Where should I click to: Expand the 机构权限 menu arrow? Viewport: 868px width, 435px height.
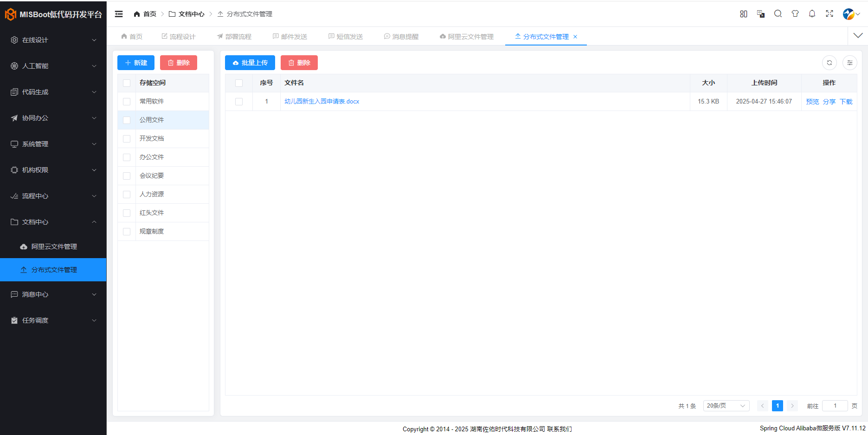coord(94,170)
